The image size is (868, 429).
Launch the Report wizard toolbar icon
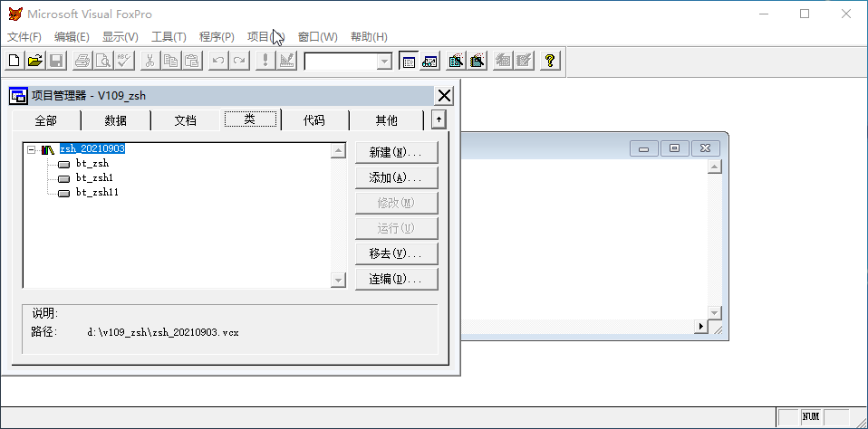(477, 61)
